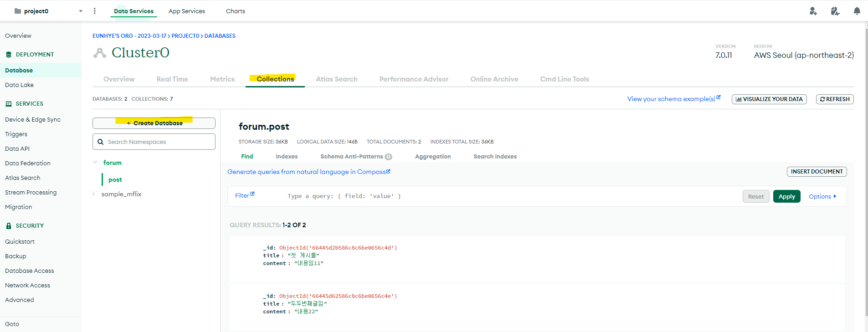The image size is (868, 332).
Task: Open Database Access in sidebar
Action: click(x=30, y=271)
